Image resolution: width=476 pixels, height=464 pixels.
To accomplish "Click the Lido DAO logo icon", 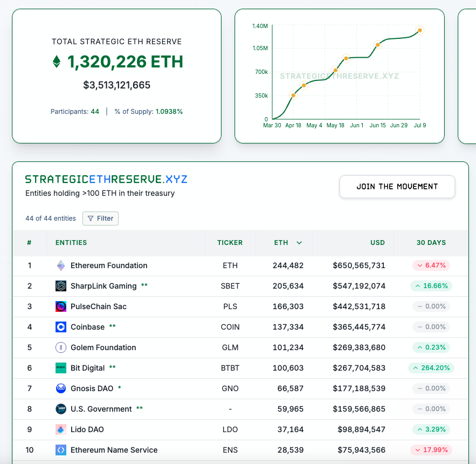I will tap(61, 429).
